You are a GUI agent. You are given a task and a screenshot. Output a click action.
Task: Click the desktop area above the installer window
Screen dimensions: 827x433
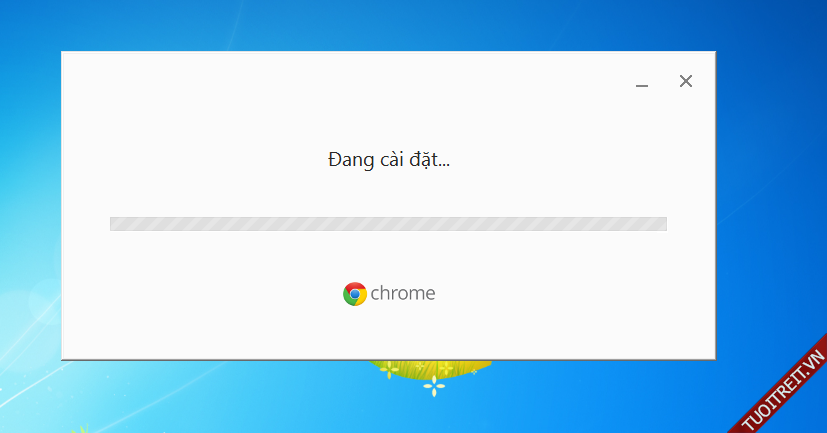388,25
